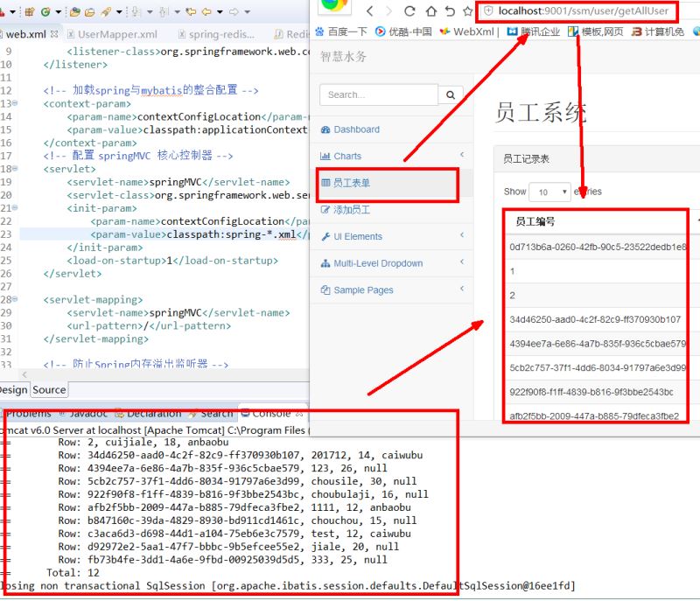Close the web.xml editor tab
This screenshot has height=601, width=700.
(54, 34)
